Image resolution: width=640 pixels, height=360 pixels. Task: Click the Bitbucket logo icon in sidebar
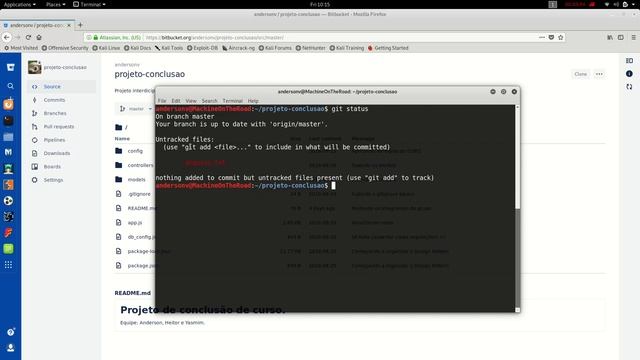10,67
